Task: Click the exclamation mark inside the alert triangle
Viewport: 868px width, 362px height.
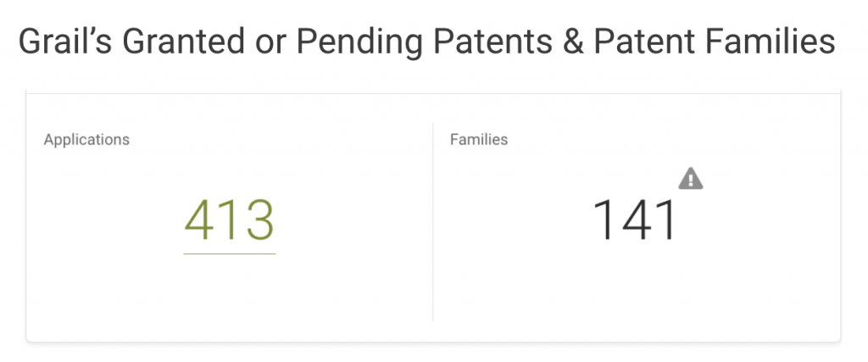Action: coord(690,181)
